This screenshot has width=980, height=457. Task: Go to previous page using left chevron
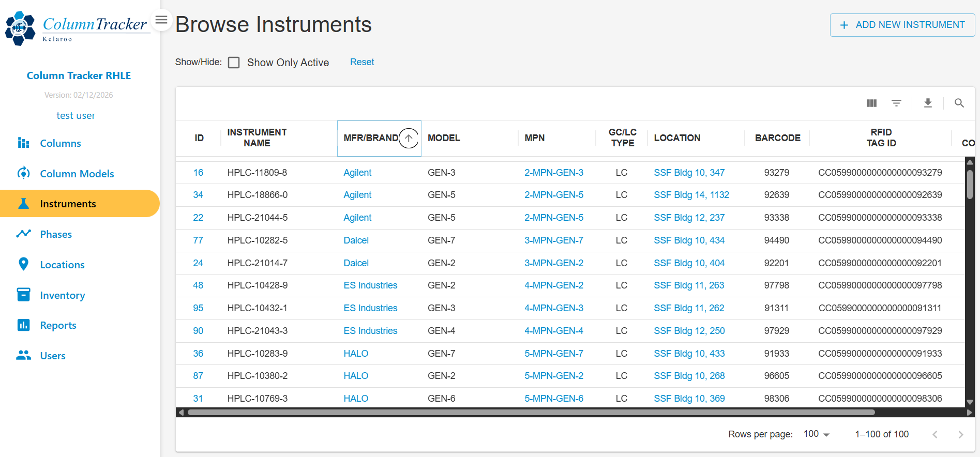click(934, 435)
